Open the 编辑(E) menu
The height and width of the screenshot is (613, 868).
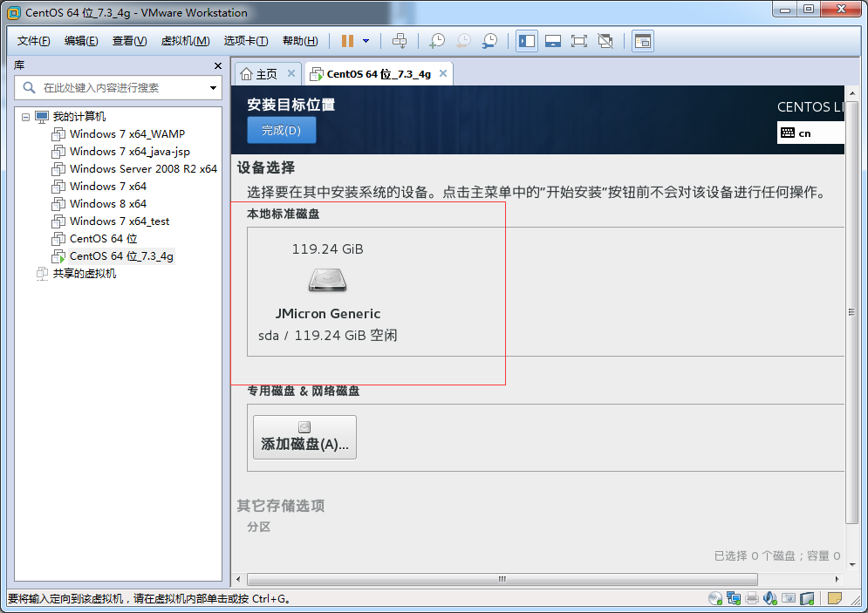pyautogui.click(x=81, y=41)
